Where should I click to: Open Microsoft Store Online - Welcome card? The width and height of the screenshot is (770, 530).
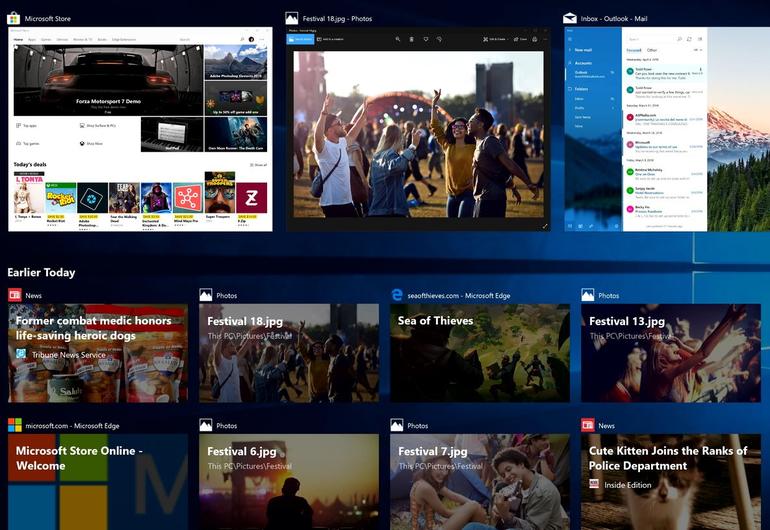[x=98, y=482]
